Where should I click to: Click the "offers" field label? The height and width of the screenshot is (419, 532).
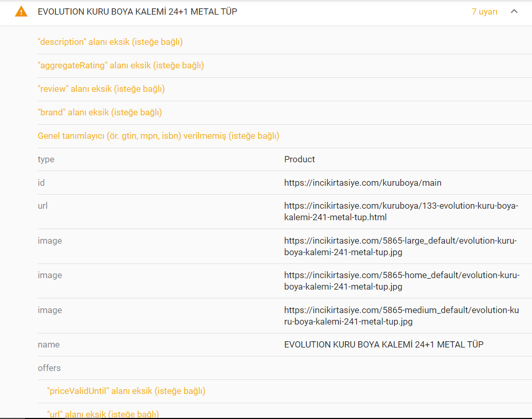49,368
